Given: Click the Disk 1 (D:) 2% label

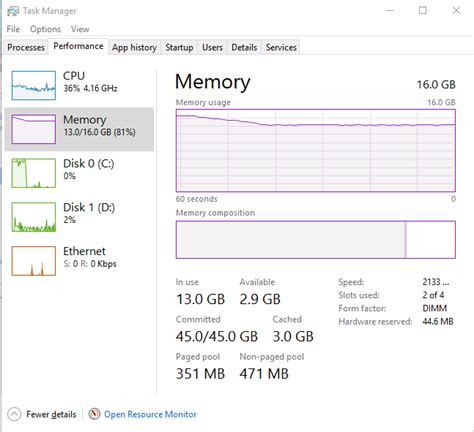Looking at the screenshot, I should (89, 213).
